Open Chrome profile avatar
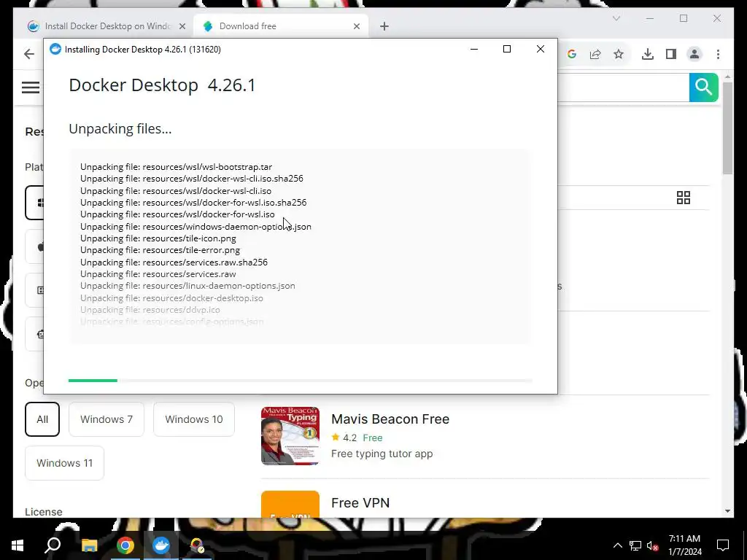747x560 pixels. (694, 54)
